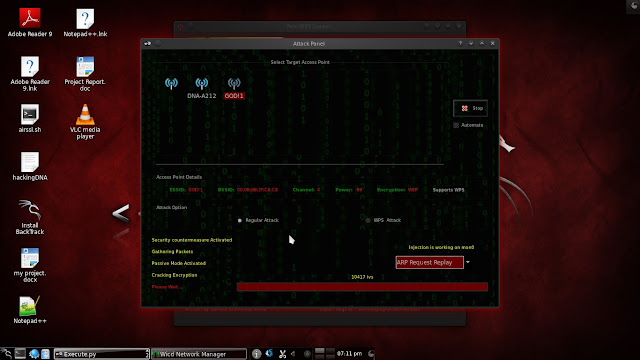
Task: Click the Encryption WEP value
Action: [413, 190]
